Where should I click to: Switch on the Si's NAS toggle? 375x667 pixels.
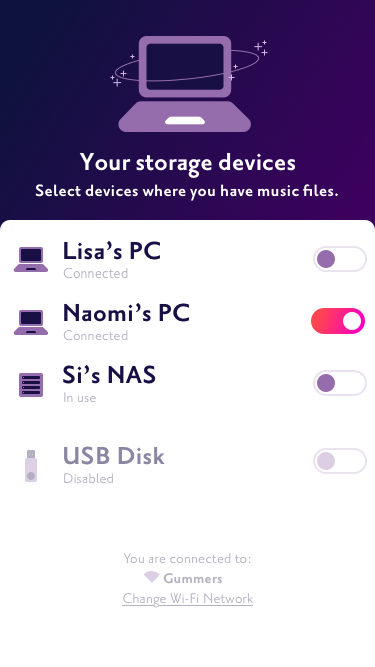(340, 383)
